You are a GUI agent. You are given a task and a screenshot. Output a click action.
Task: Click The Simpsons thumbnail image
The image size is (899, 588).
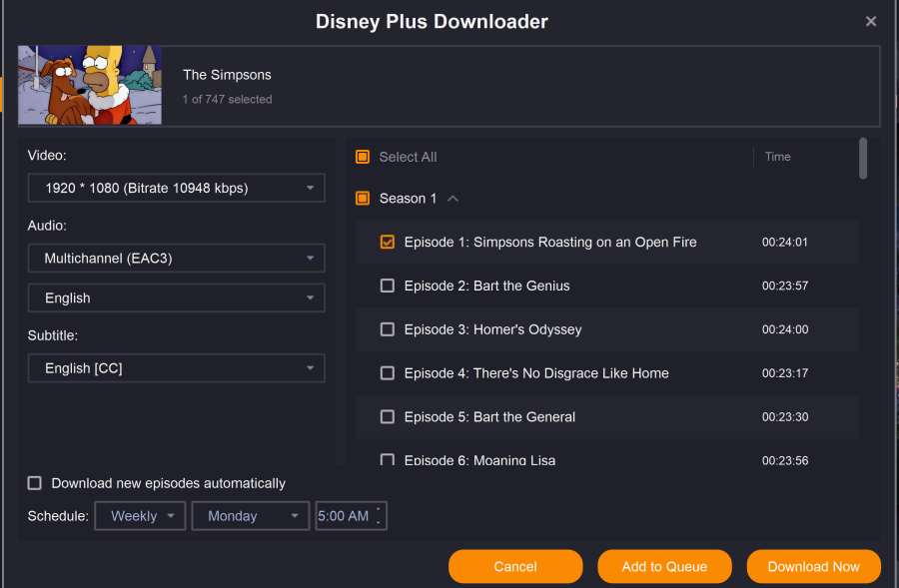[90, 85]
